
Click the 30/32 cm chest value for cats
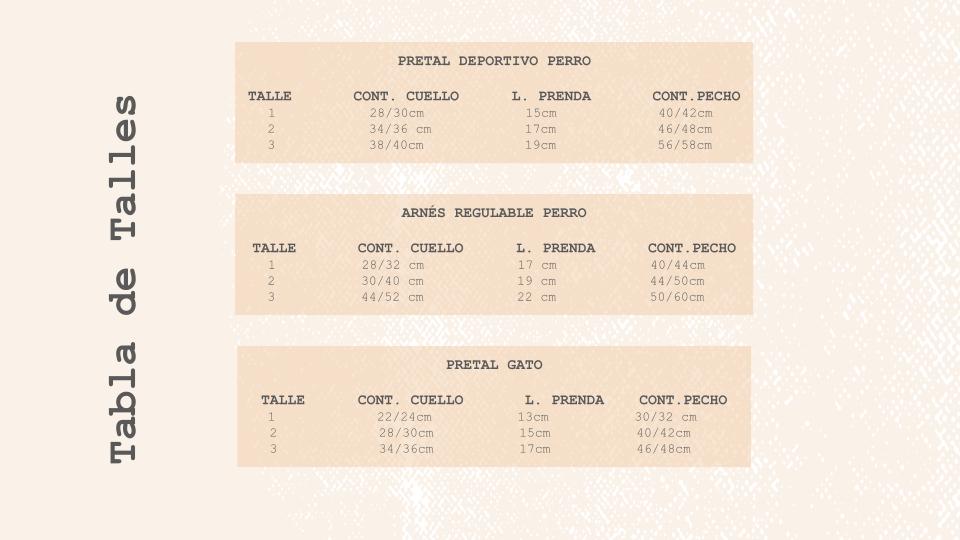click(666, 417)
